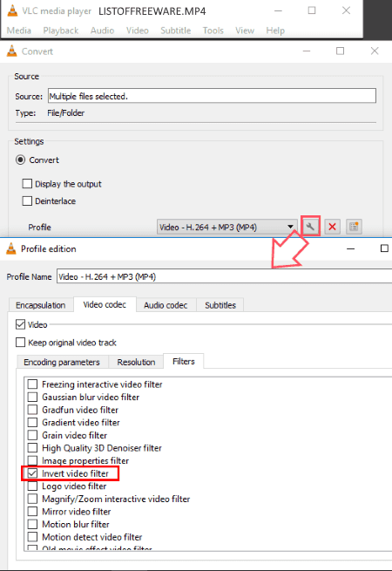Click the wrench edit profile icon
The height and width of the screenshot is (571, 392).
pyautogui.click(x=310, y=227)
